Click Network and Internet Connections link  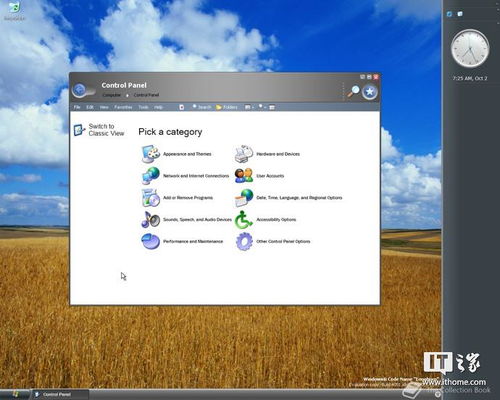pos(196,176)
